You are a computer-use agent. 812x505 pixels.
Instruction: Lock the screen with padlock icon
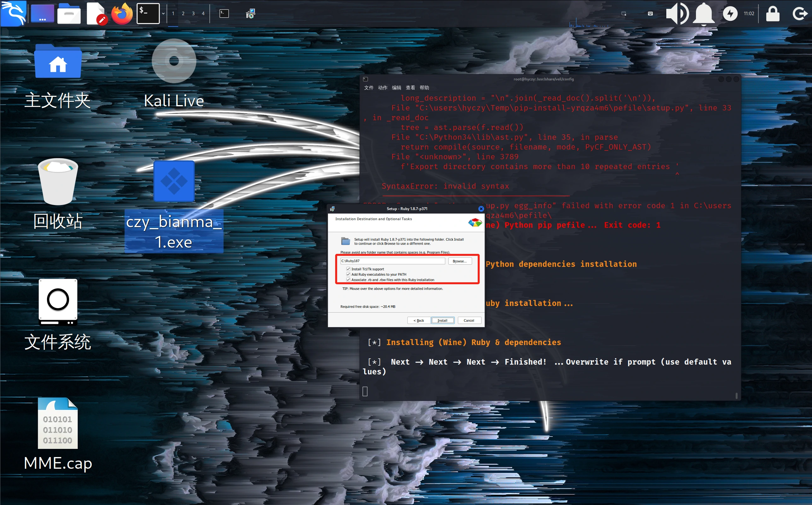(x=773, y=14)
